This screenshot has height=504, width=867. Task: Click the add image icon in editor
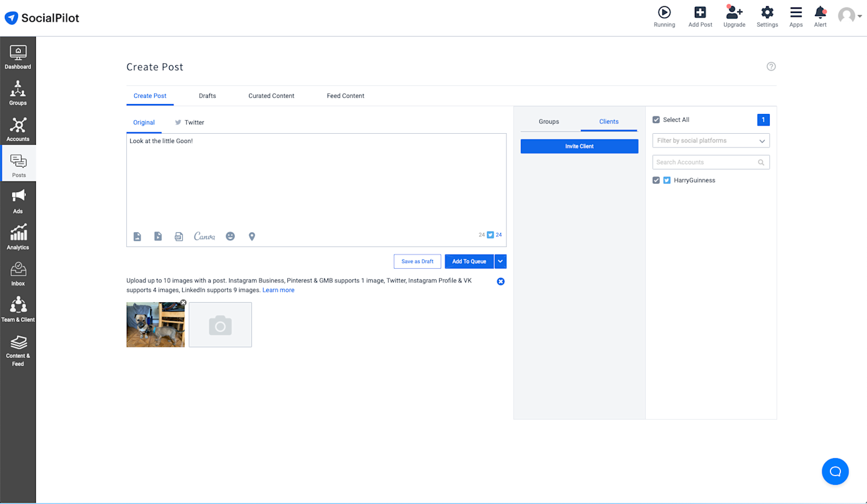tap(137, 237)
